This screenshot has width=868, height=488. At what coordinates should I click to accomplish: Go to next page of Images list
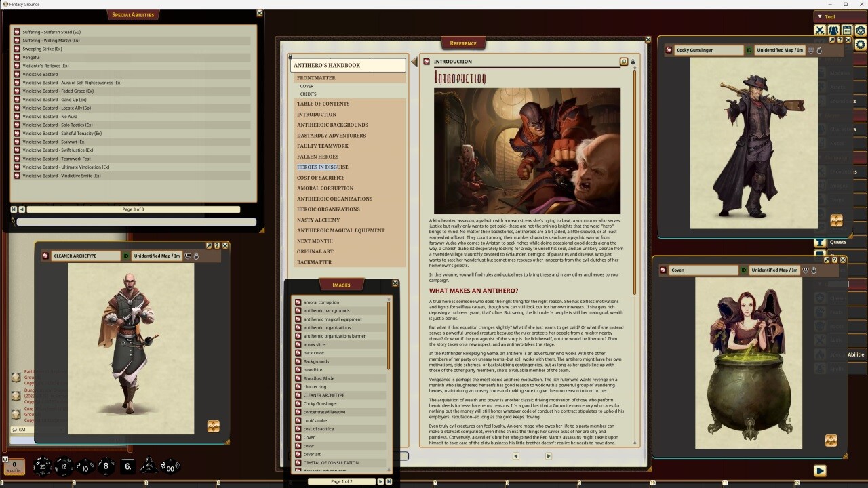(x=380, y=481)
